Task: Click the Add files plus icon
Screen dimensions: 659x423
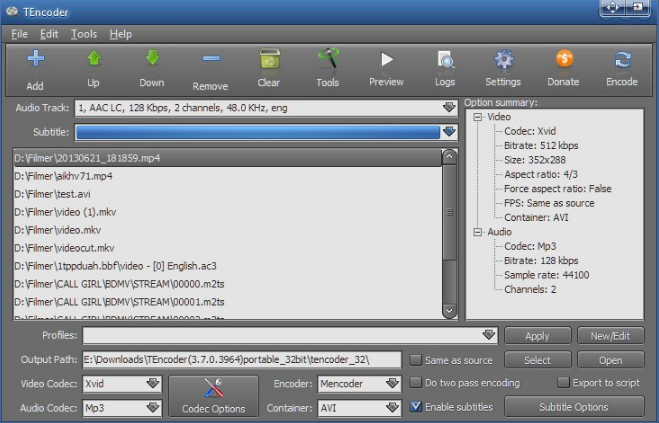Action: click(35, 60)
